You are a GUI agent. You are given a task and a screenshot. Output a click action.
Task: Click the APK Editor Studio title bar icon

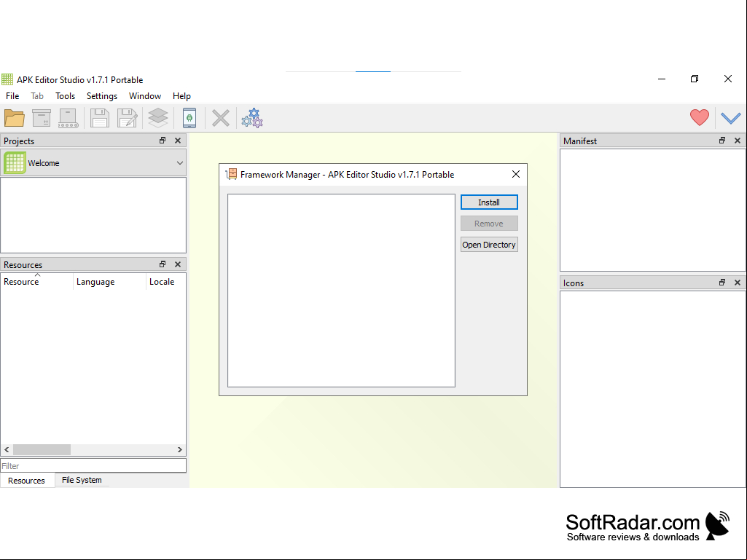7,79
